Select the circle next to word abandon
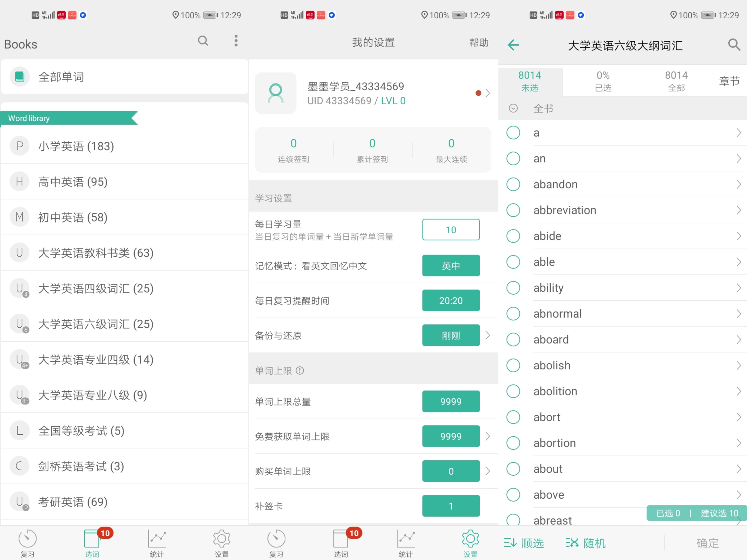Image resolution: width=747 pixels, height=560 pixels. point(513,184)
